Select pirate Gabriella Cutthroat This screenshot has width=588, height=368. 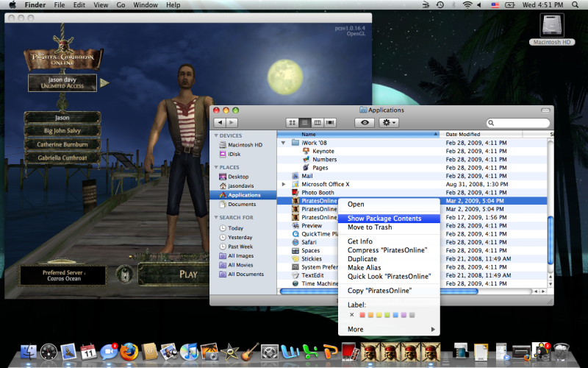pyautogui.click(x=62, y=158)
